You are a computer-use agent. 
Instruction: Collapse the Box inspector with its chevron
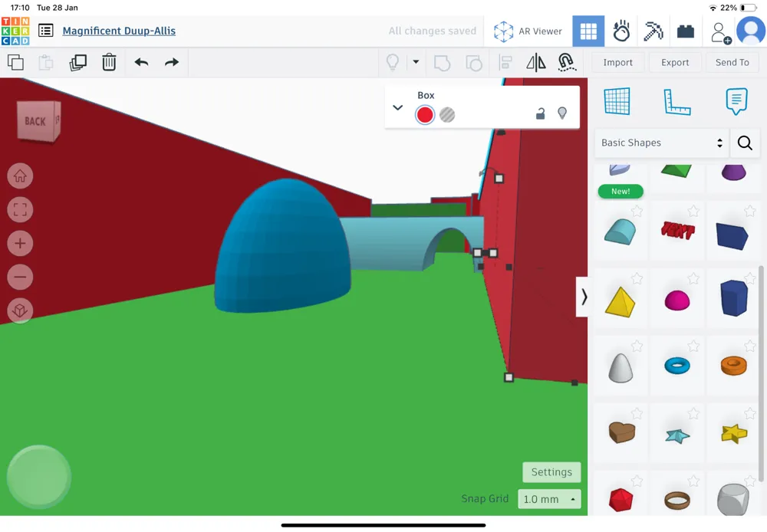(397, 107)
